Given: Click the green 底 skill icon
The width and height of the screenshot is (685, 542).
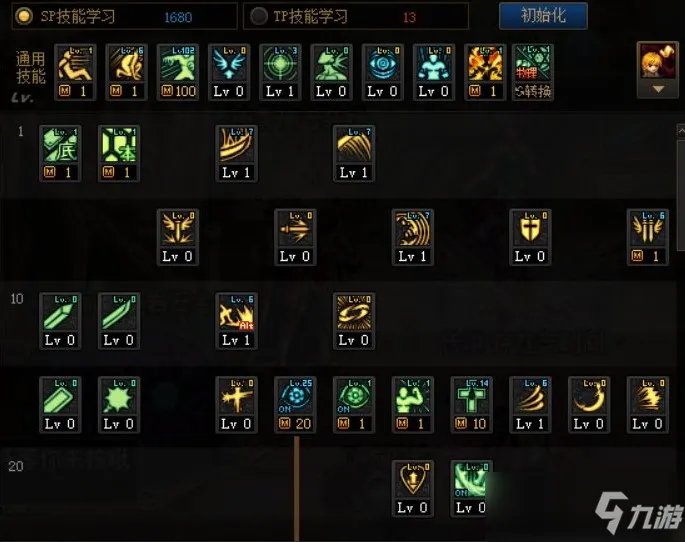Looking at the screenshot, I should [60, 153].
